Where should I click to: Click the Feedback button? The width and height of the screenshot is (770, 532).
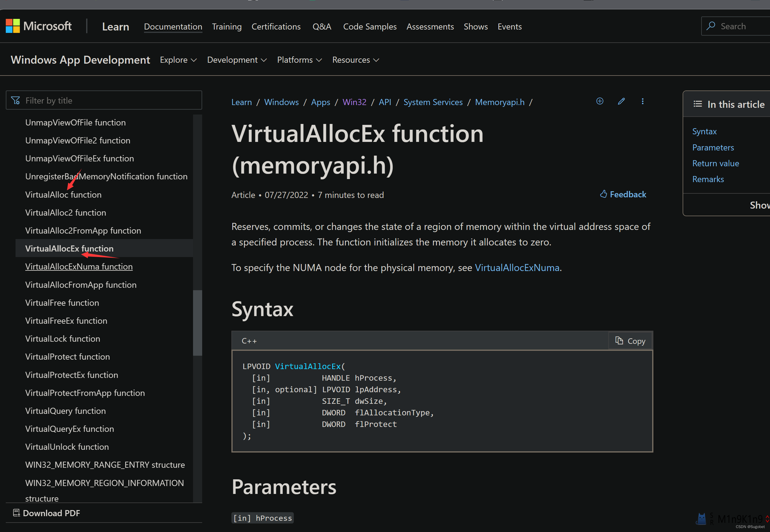tap(623, 194)
